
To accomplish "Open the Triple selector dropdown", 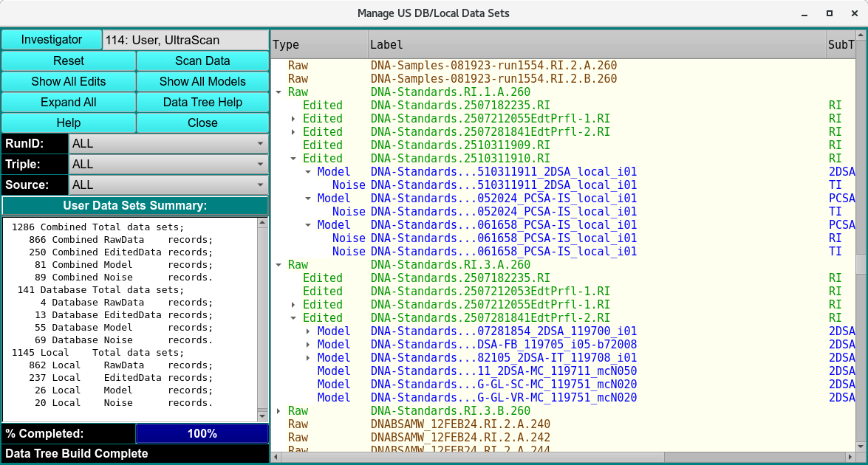I will click(x=168, y=164).
